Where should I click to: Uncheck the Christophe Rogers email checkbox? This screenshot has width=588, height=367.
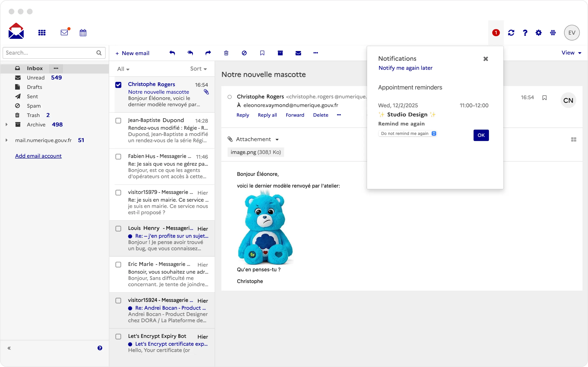118,85
